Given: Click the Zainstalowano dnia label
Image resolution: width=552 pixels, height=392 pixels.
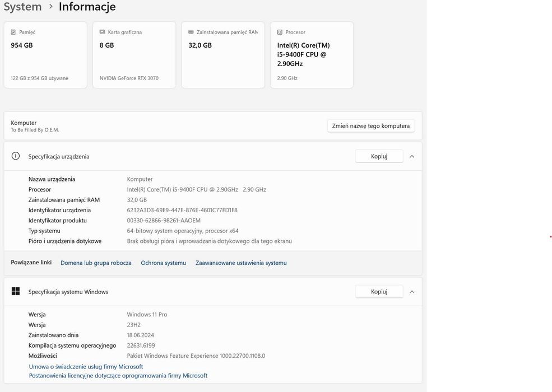Looking at the screenshot, I should point(53,335).
